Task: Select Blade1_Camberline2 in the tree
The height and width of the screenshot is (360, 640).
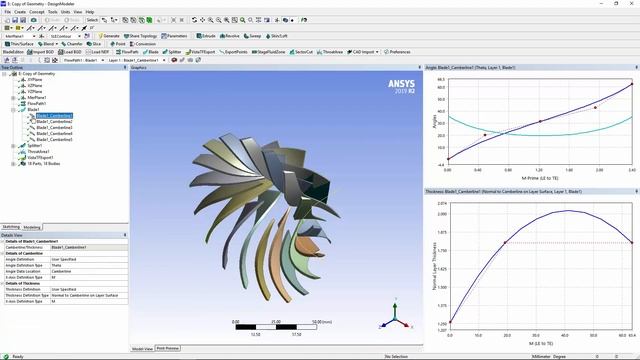Action: click(54, 122)
